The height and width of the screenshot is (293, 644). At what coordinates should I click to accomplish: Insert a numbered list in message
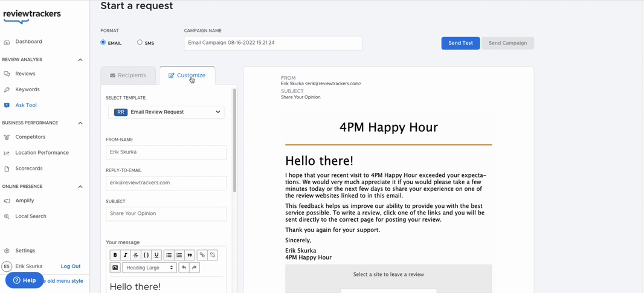click(179, 255)
